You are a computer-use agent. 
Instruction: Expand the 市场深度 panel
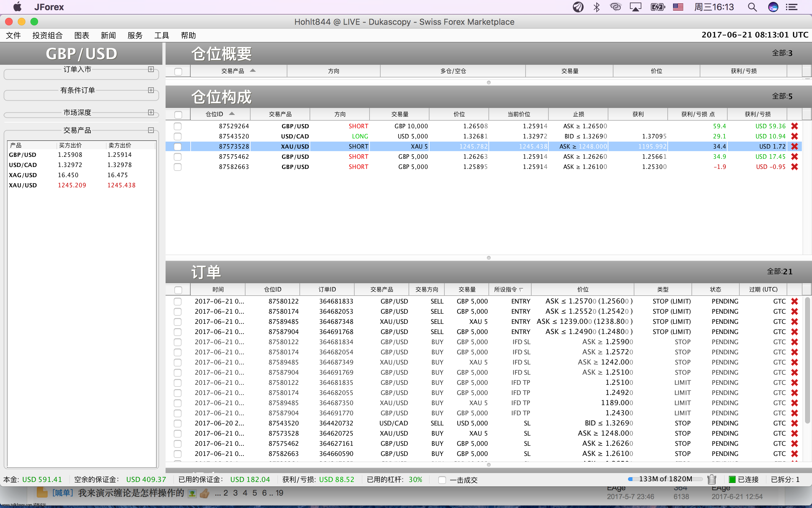click(151, 112)
